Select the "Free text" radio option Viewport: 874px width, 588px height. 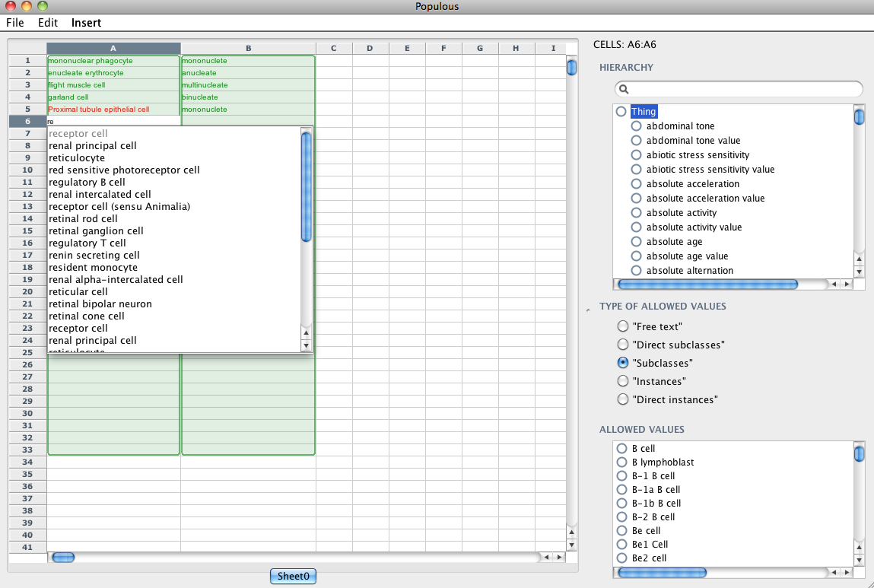[x=623, y=326]
